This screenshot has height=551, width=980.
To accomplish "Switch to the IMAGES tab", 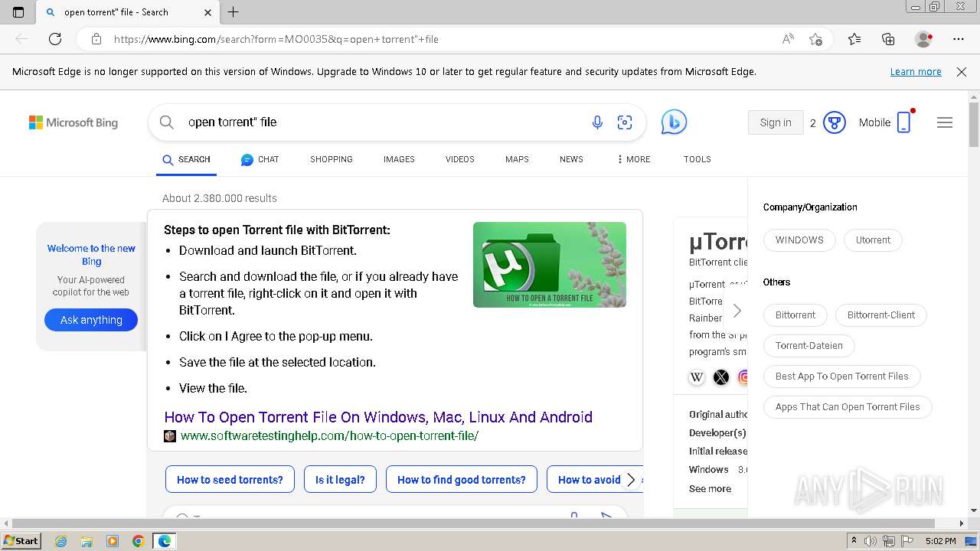I will point(399,159).
